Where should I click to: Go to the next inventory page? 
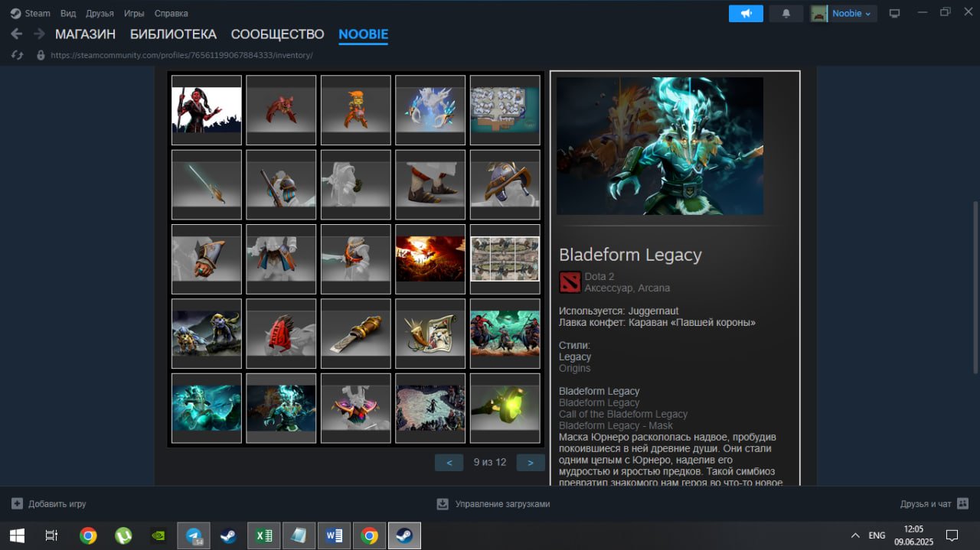(531, 462)
